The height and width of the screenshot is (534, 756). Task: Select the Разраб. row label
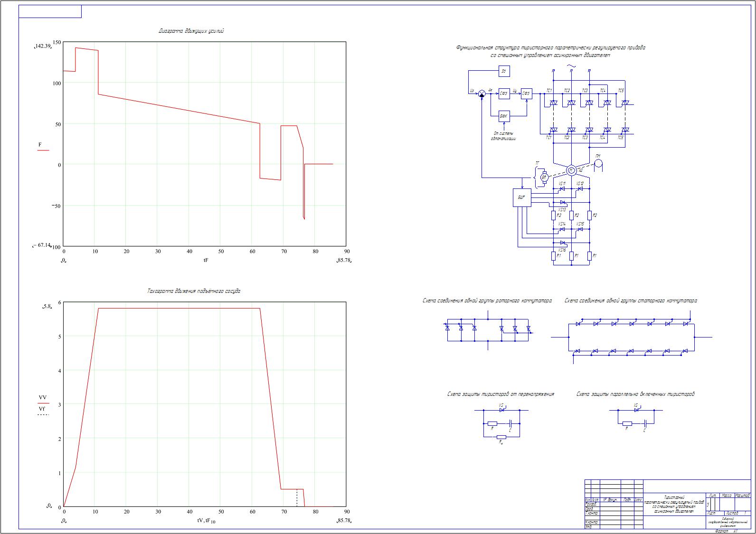tap(591, 504)
